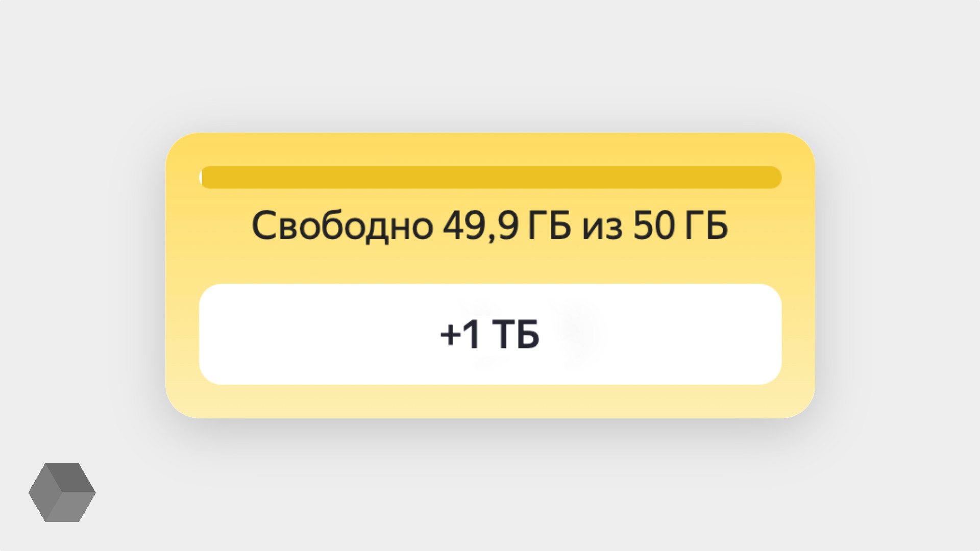Click the "50 ГБ" total capacity value
Viewport: 980px width, 551px height.
pos(680,226)
